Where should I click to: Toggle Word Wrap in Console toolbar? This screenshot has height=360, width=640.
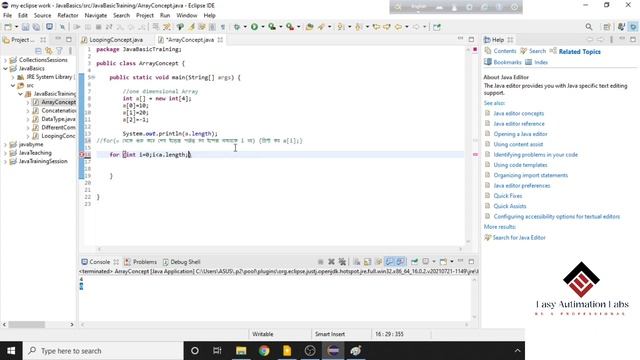(x=378, y=262)
